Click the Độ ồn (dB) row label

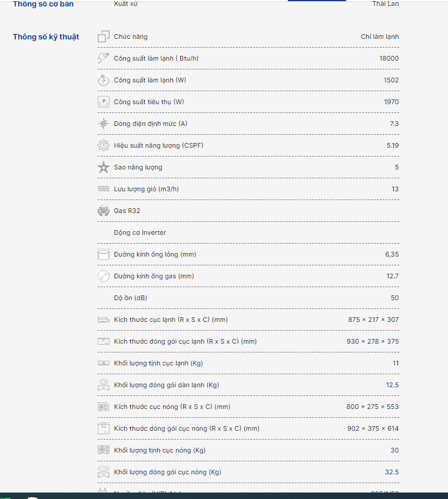131,298
